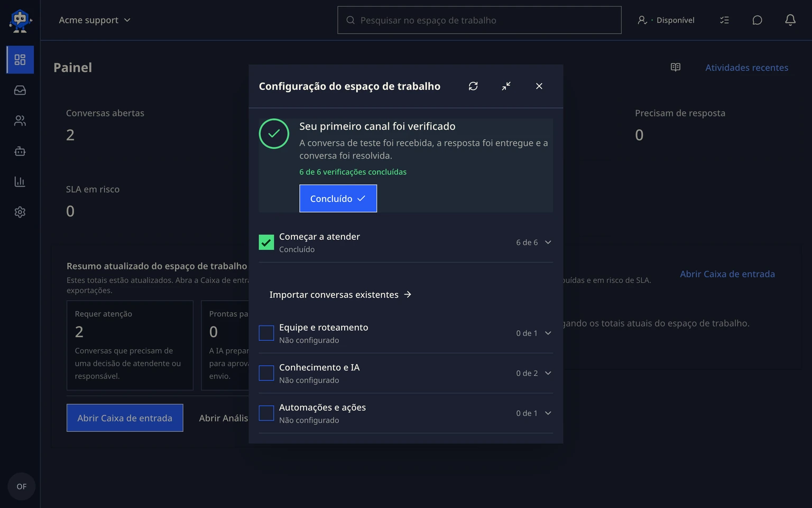This screenshot has width=812, height=508.
Task: Open the notifications bell
Action: tap(790, 20)
